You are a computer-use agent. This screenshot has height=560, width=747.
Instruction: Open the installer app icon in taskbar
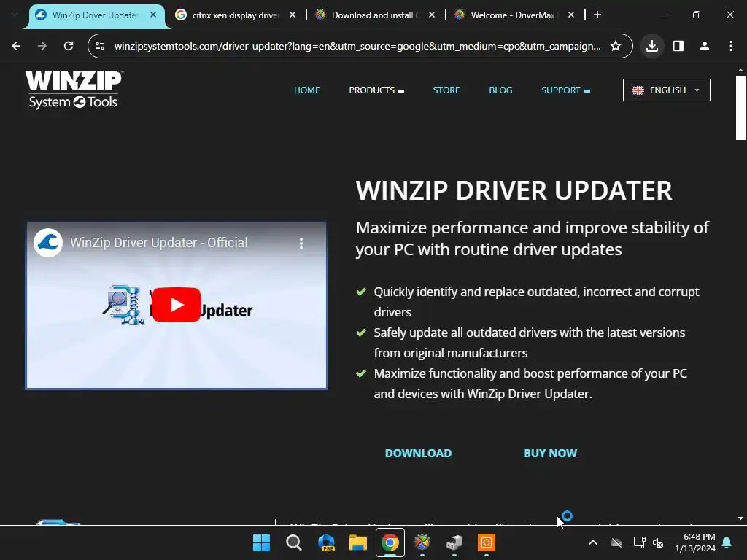click(454, 542)
